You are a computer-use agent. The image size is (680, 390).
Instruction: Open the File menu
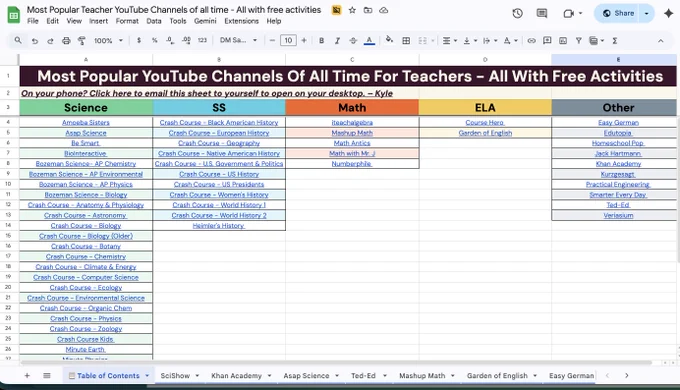click(33, 21)
